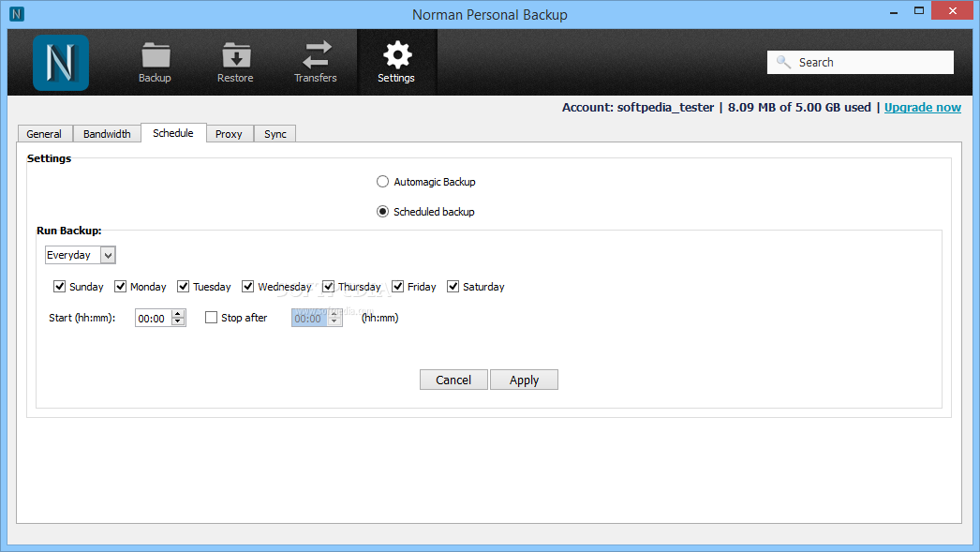Image resolution: width=980 pixels, height=552 pixels.
Task: Click the search magnifier icon
Action: (x=783, y=62)
